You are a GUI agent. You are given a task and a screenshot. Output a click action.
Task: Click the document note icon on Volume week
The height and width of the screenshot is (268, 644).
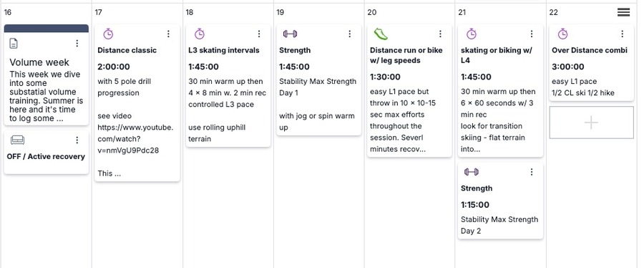[x=14, y=43]
